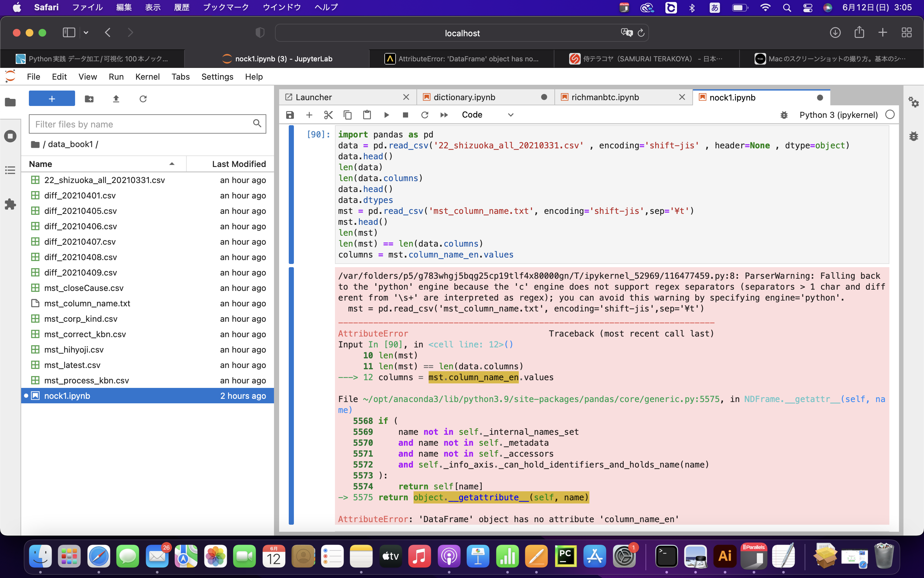Open the Safari share sheet icon
The width and height of the screenshot is (924, 578).
(859, 32)
